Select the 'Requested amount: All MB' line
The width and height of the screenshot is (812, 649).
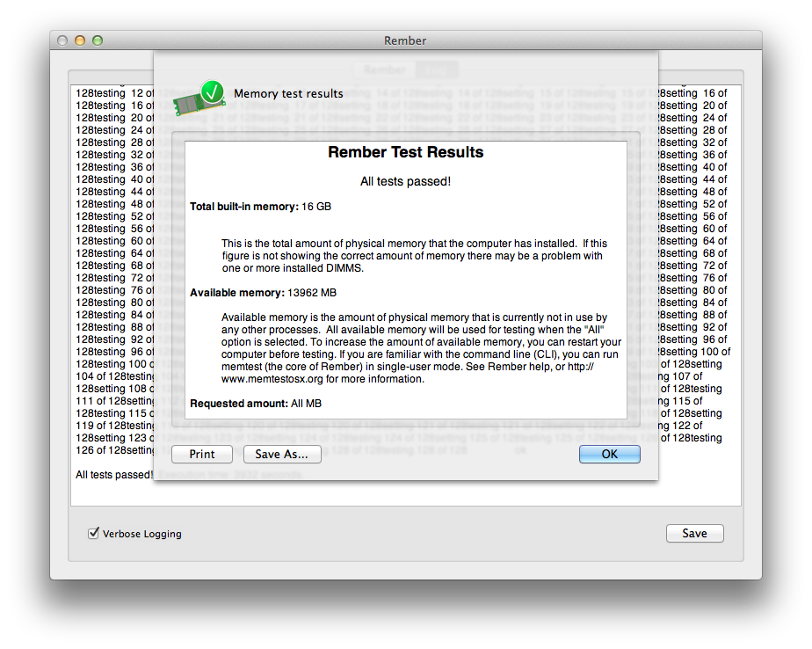[x=256, y=404]
